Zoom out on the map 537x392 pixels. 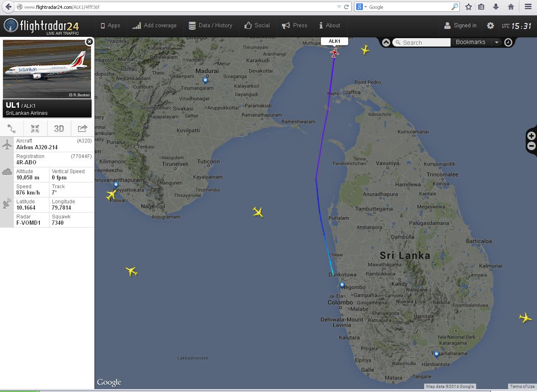tap(532, 146)
